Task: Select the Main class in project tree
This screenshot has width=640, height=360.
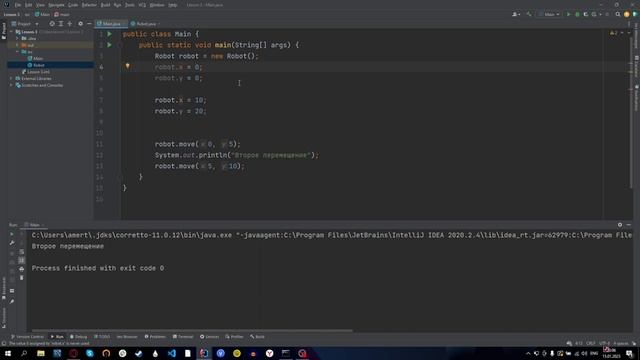Action: (x=35, y=58)
